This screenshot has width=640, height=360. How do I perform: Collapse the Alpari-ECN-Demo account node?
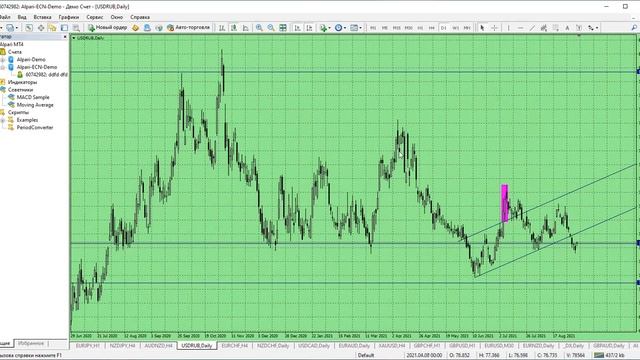[3, 67]
